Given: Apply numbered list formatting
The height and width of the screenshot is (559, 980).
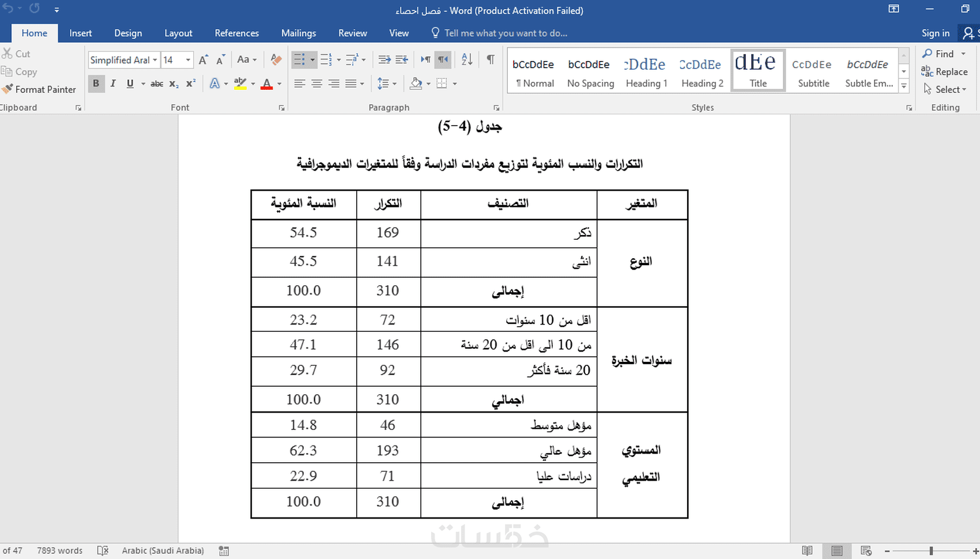Looking at the screenshot, I should tap(326, 59).
